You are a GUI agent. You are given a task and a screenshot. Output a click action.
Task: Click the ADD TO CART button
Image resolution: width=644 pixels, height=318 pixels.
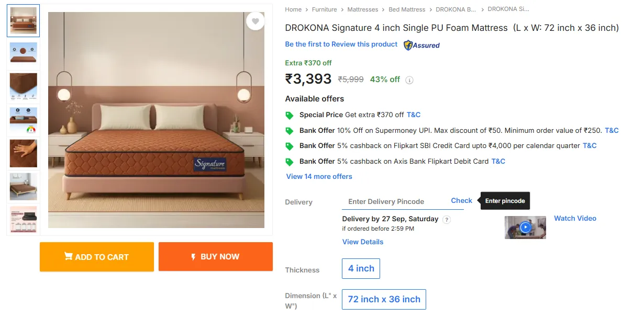tap(97, 257)
